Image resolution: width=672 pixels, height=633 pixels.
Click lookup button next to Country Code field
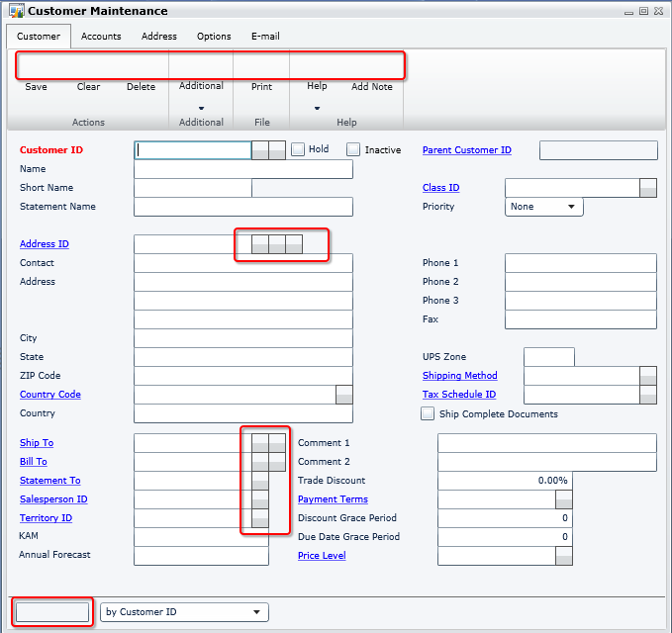pyautogui.click(x=344, y=395)
